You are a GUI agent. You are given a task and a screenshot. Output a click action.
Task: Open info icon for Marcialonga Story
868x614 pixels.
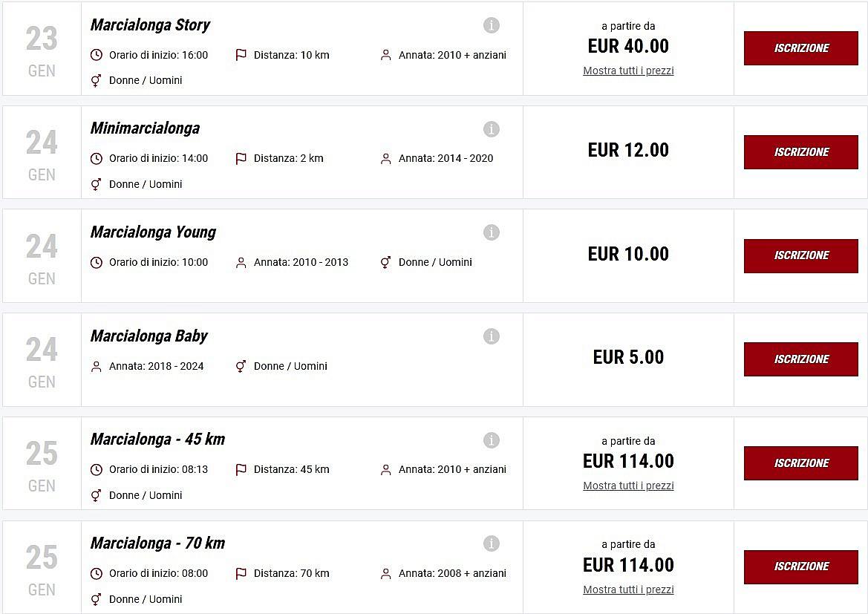(x=492, y=25)
